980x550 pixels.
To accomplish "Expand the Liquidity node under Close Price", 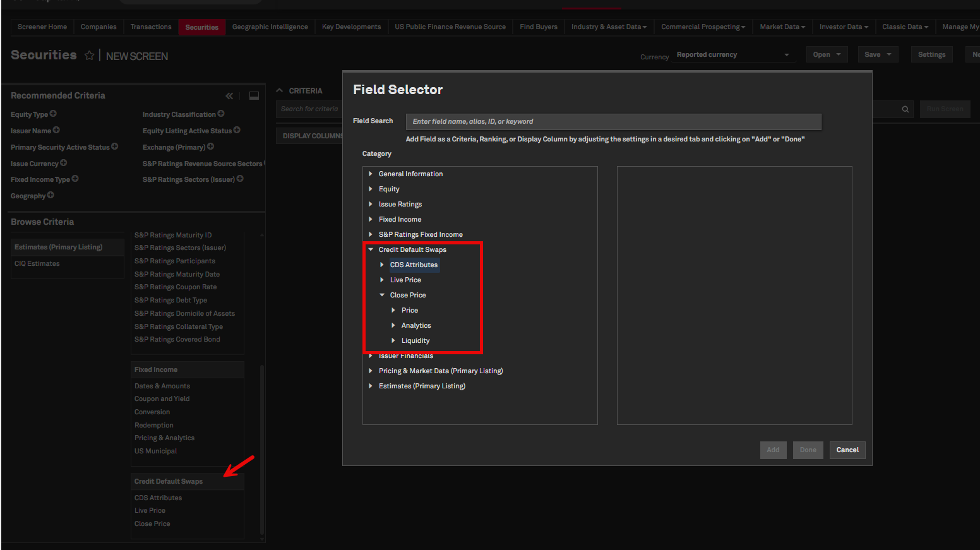I will [x=393, y=340].
